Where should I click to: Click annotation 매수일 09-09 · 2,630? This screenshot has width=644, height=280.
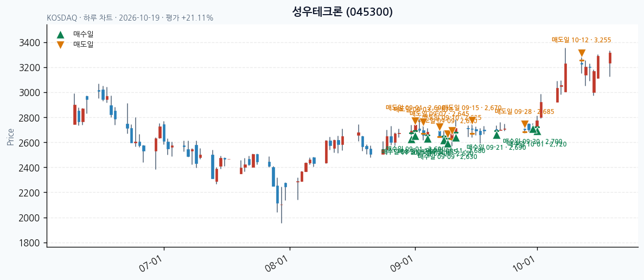coord(447,156)
